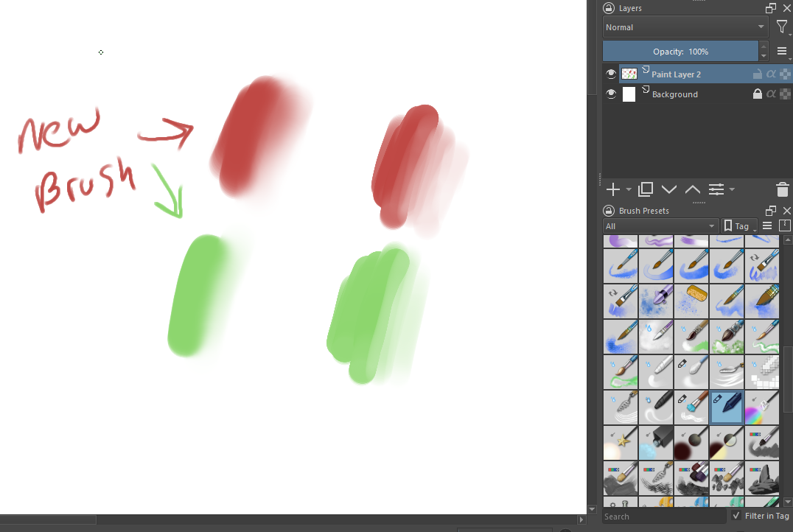The height and width of the screenshot is (532, 793).
Task: Select the cyan bristle brush preset
Action: (691, 407)
